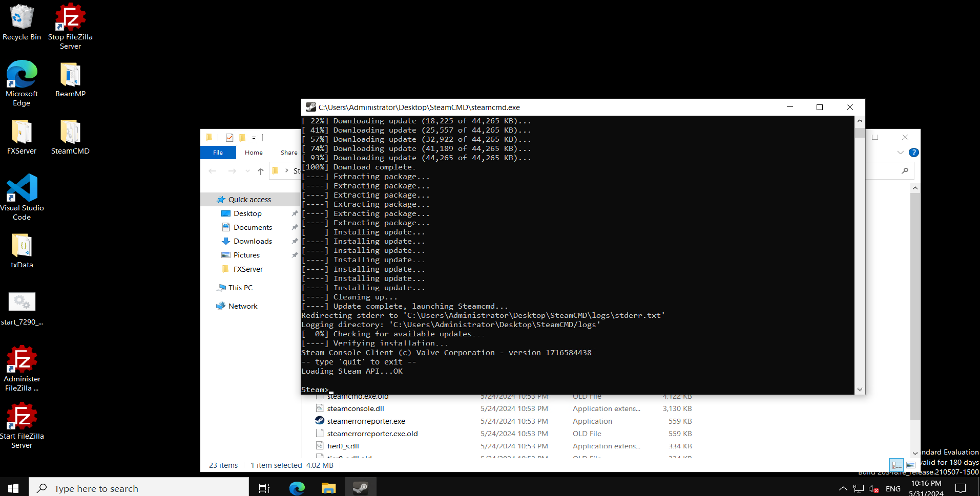980x496 pixels.
Task: Open the quick access toolbar customize dropdown
Action: (x=254, y=138)
